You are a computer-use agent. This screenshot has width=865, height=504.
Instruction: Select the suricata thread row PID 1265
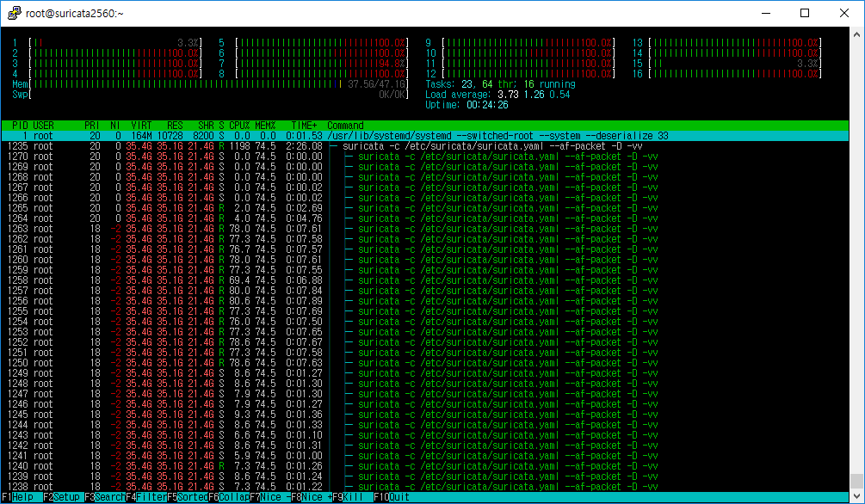(425, 208)
